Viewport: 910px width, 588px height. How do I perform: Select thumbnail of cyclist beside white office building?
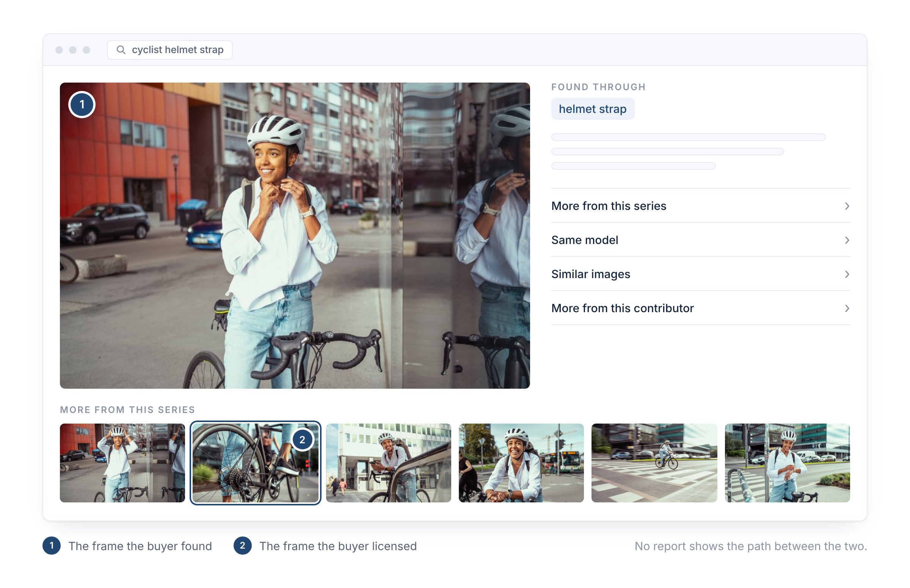click(388, 463)
